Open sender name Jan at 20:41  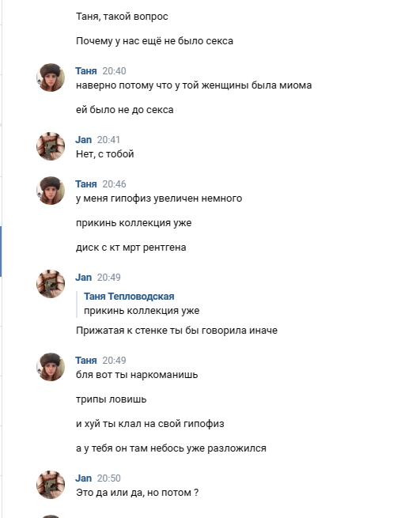[83, 140]
